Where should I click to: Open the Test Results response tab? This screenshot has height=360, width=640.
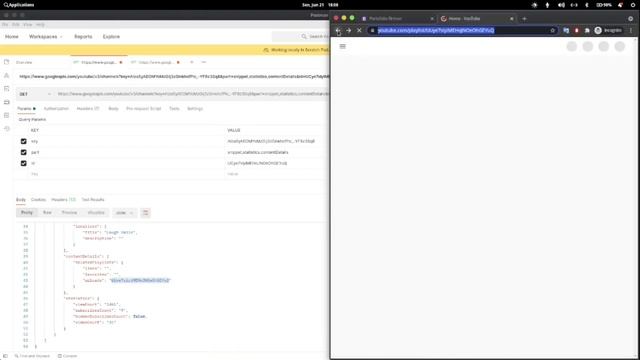(93, 200)
